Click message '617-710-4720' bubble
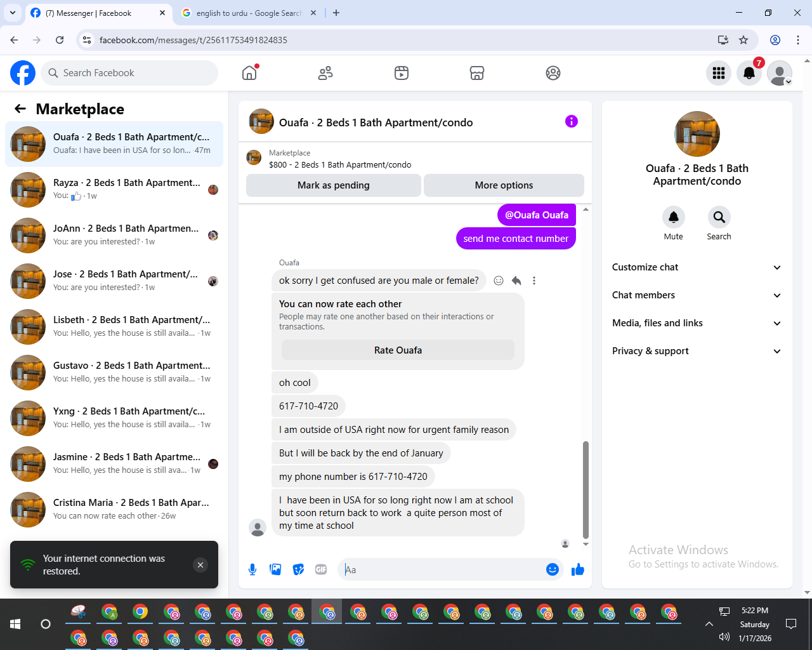The width and height of the screenshot is (812, 650). (x=309, y=406)
